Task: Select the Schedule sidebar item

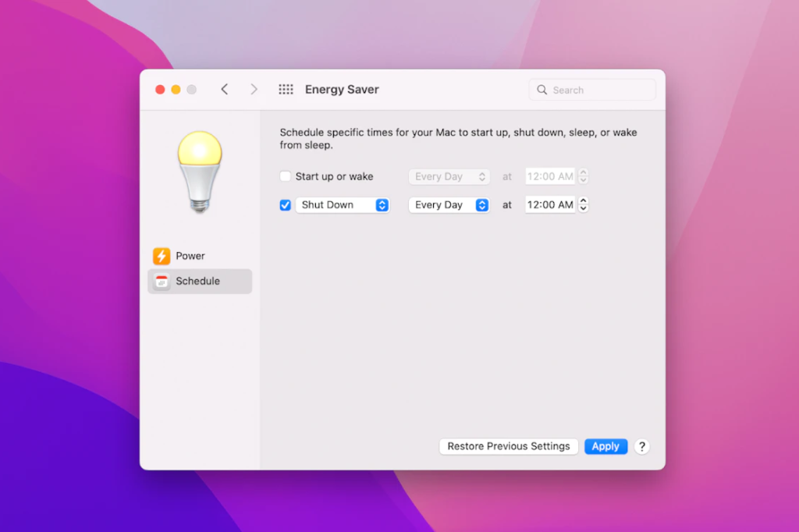Action: tap(200, 282)
